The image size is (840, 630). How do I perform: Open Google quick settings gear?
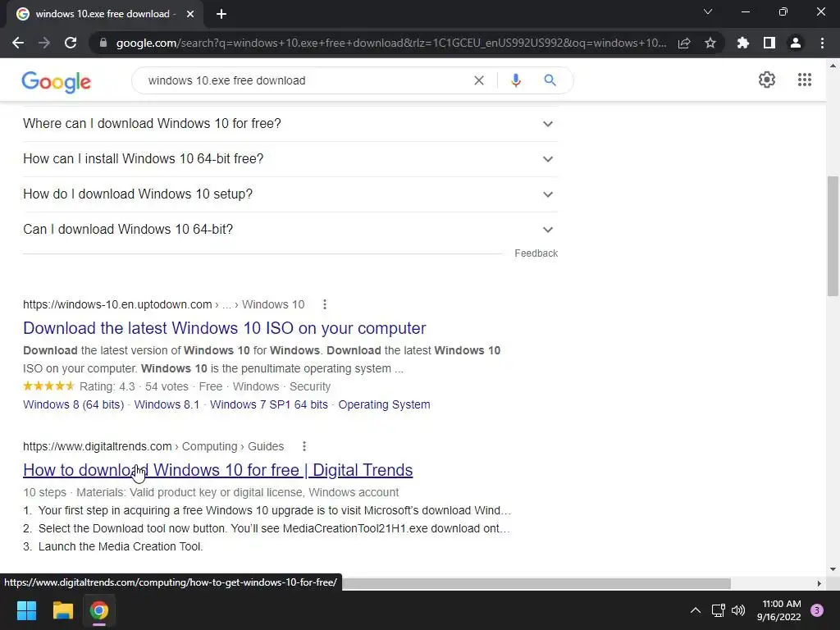tap(767, 80)
